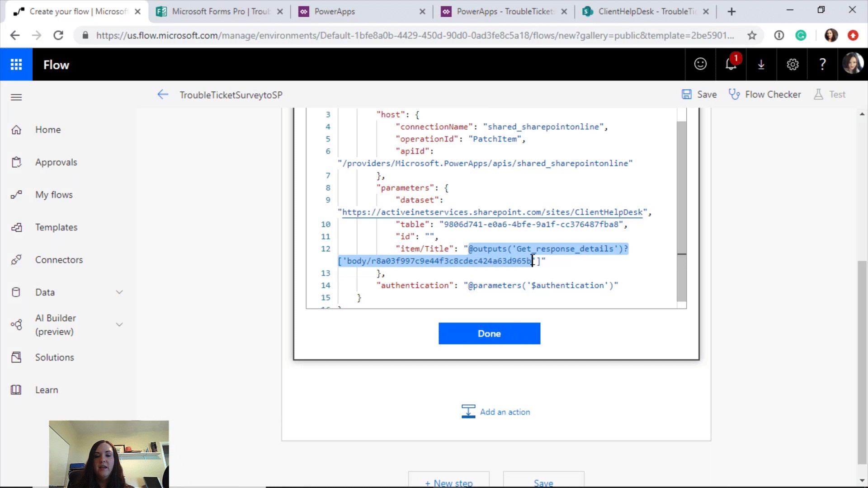Open settings gear icon
Image resolution: width=868 pixels, height=488 pixels.
(793, 65)
